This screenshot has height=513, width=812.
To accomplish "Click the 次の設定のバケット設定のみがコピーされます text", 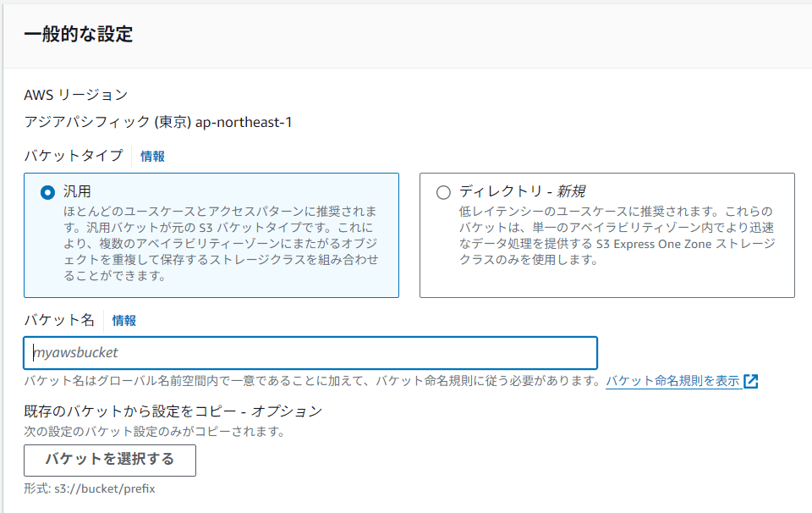I will (154, 432).
